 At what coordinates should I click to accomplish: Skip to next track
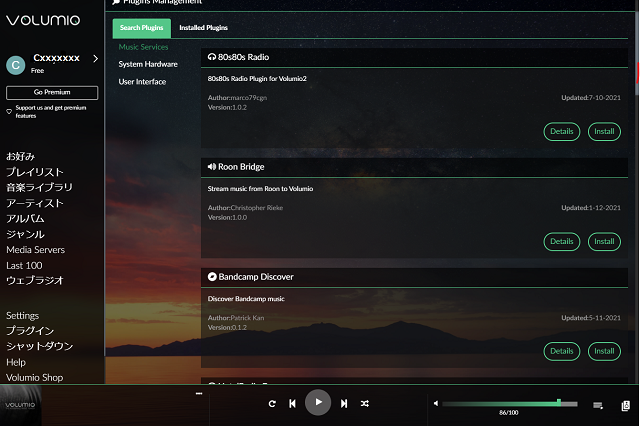(x=344, y=404)
